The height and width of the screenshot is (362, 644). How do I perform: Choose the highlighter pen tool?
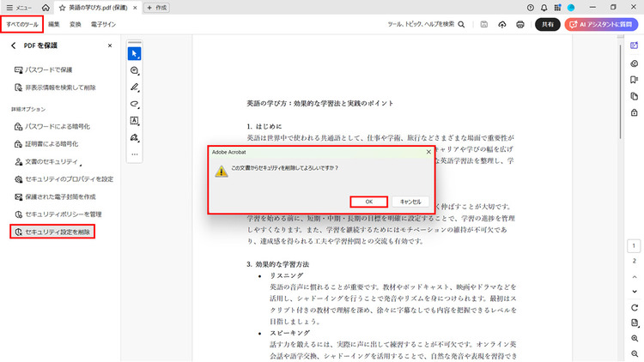pyautogui.click(x=134, y=87)
